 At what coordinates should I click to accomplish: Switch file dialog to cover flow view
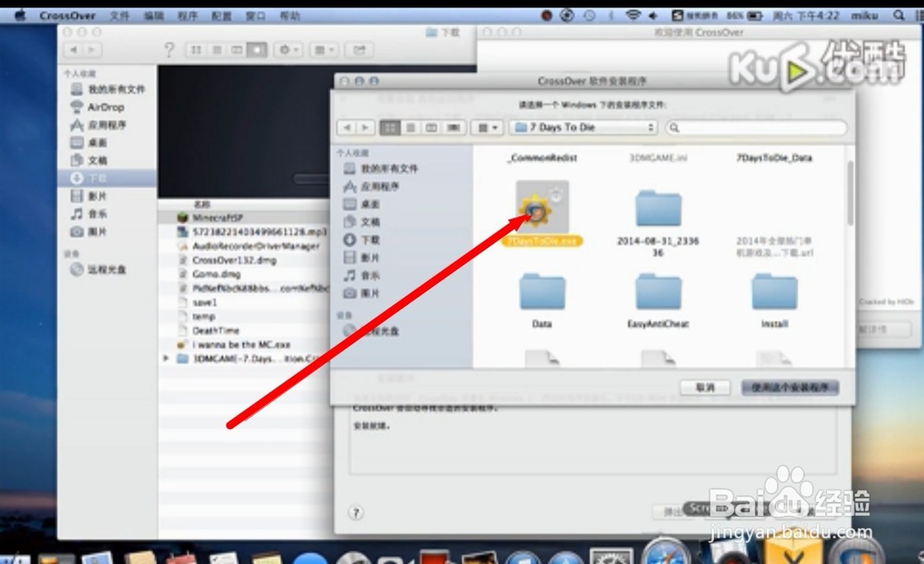454,128
